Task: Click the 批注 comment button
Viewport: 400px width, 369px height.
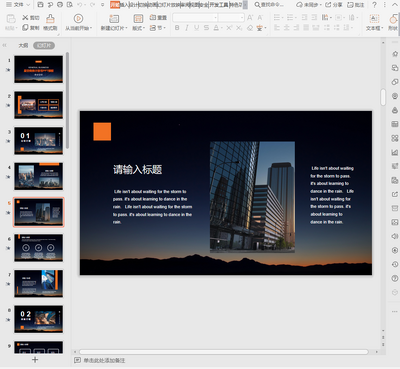Action: click(355, 5)
